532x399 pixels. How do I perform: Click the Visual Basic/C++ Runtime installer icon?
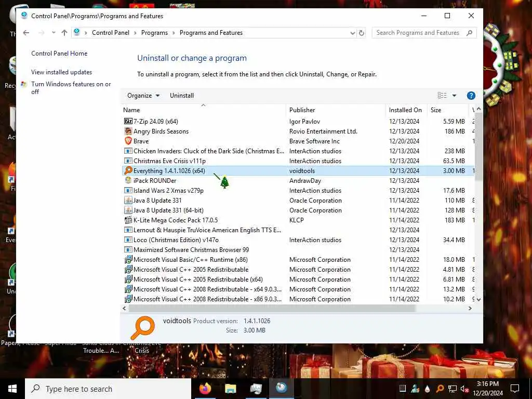[128, 260]
